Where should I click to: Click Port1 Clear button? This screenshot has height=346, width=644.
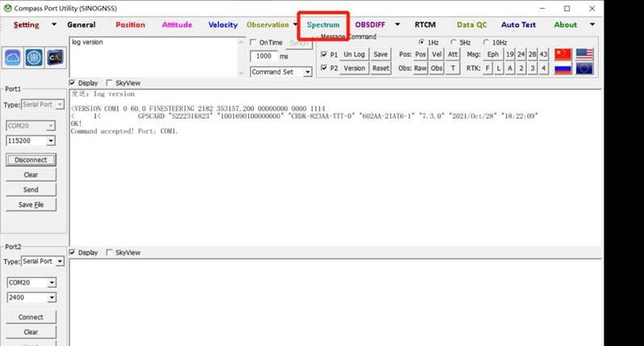coord(31,175)
